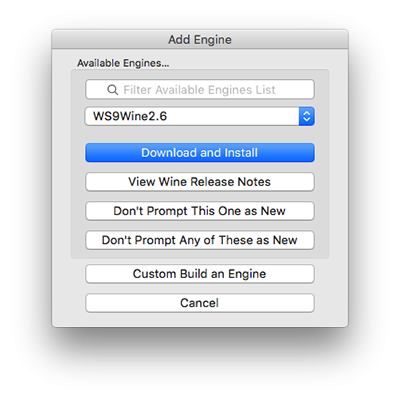Click the Add Engine title bar
400x400 pixels.
tap(200, 39)
